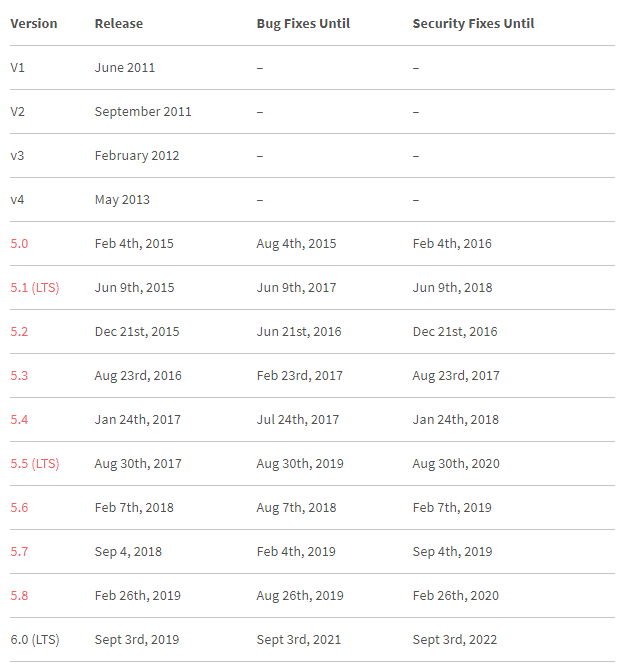Click the Sep 4, 2018 release date
Viewport: 621px width, 671px height.
[x=128, y=552]
